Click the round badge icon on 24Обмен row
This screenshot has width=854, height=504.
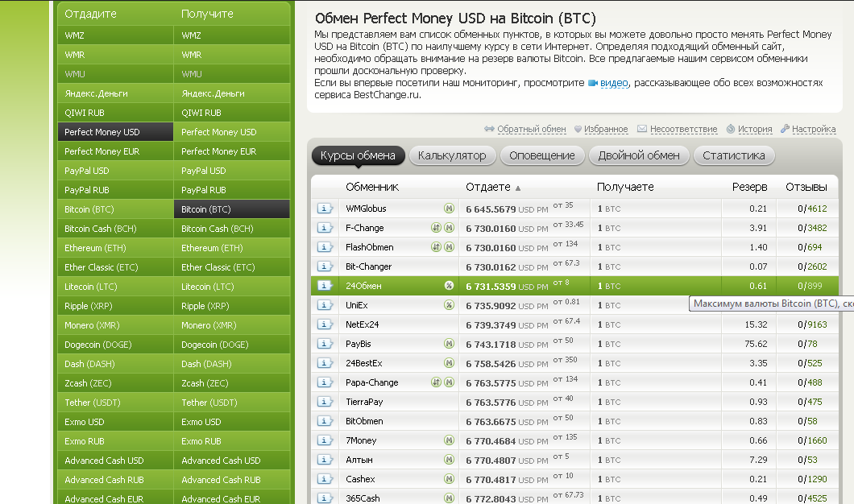point(449,286)
